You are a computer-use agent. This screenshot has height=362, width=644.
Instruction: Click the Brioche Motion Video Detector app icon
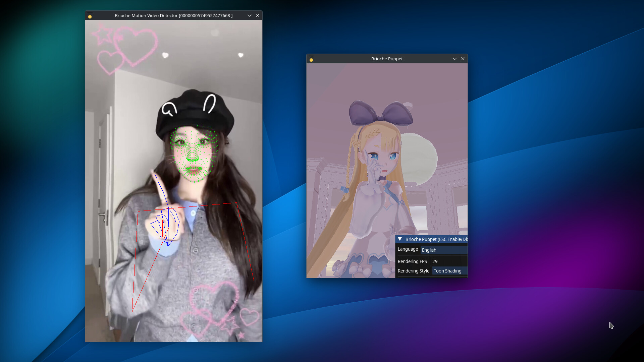pyautogui.click(x=90, y=16)
